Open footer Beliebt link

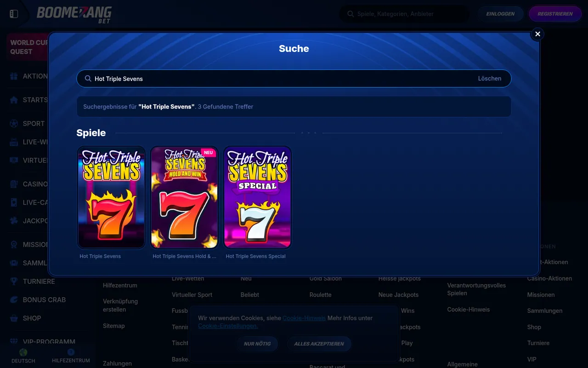pos(250,294)
